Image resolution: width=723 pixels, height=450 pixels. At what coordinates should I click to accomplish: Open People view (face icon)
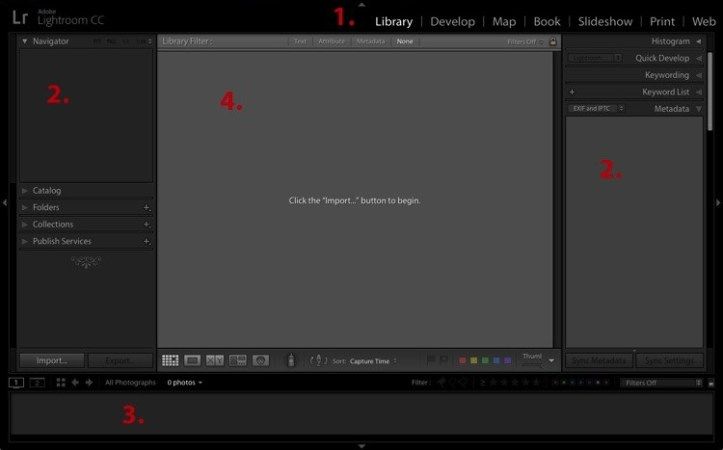point(261,361)
